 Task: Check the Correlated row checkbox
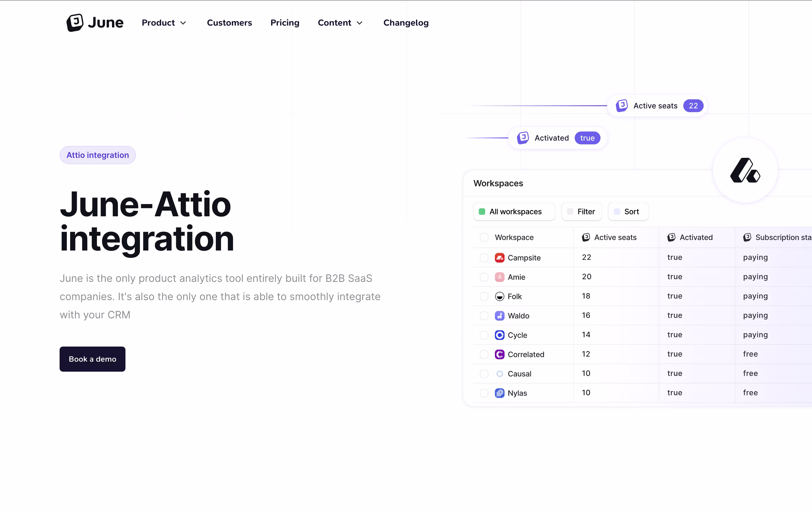pos(484,354)
